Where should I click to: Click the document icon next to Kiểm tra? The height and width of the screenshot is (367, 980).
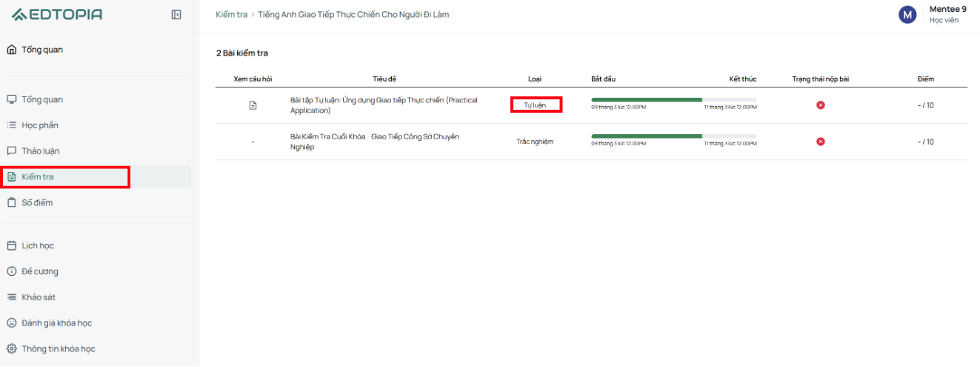[x=11, y=177]
